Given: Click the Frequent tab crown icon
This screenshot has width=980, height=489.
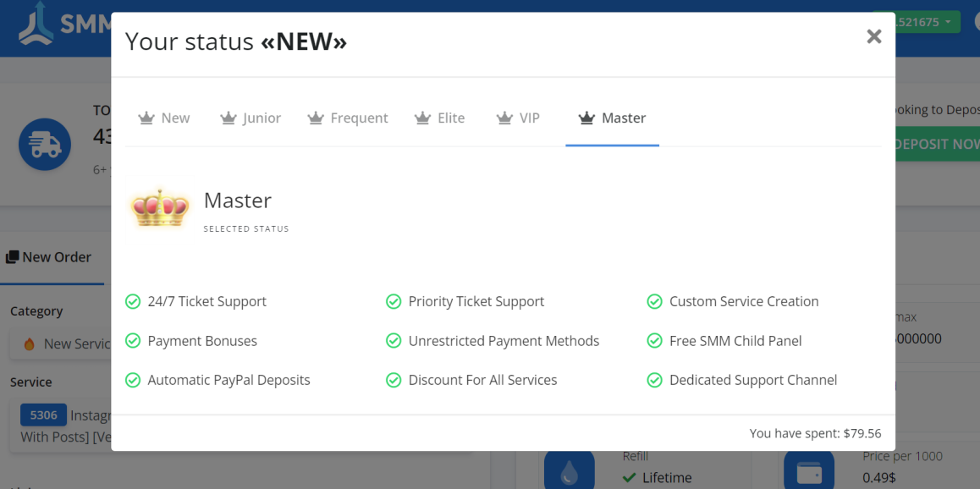Looking at the screenshot, I should [x=316, y=118].
